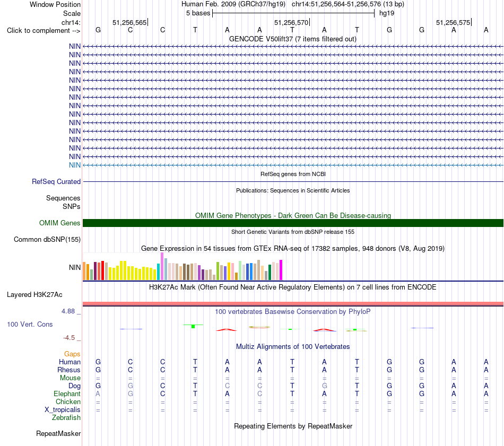Image resolution: width=504 pixels, height=446 pixels.
Task: Select the Zebrafish alignment row label
Action: click(x=66, y=418)
